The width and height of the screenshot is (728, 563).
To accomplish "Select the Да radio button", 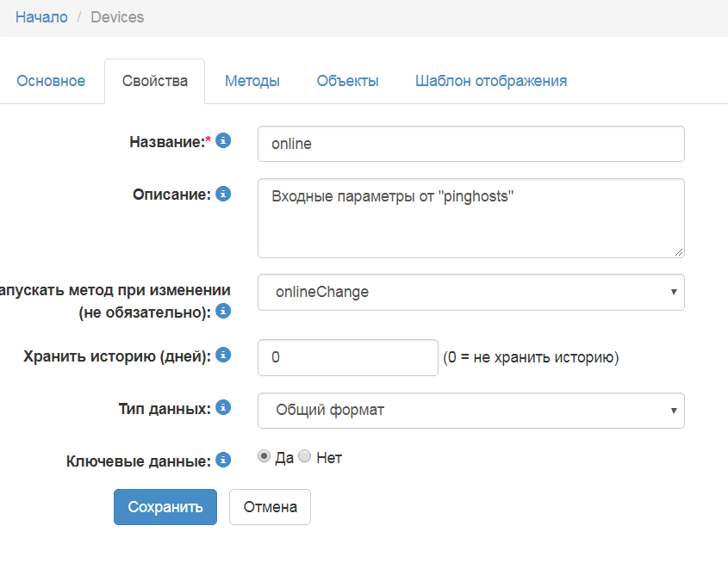I will coord(264,456).
